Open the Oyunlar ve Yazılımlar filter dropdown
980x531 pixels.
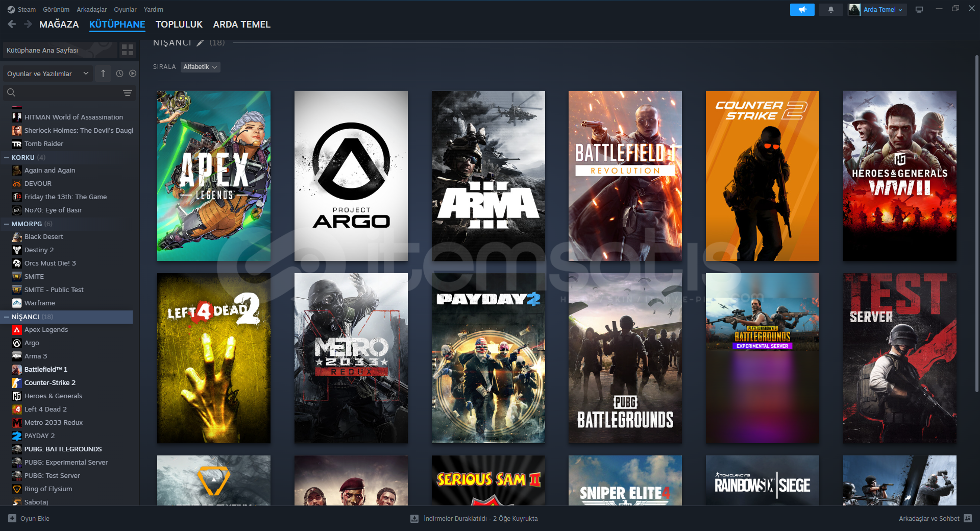pos(48,74)
